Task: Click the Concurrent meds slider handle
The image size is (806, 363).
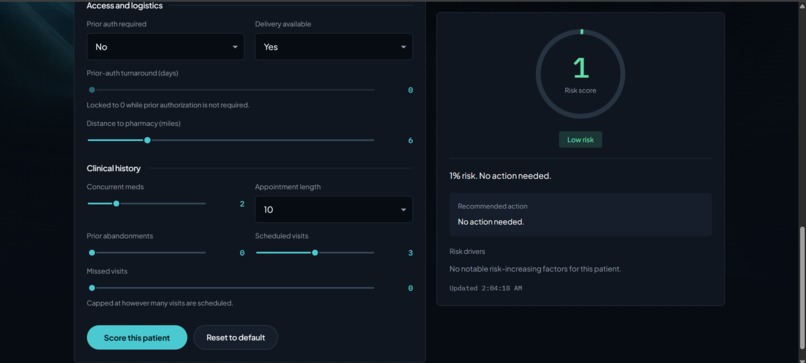Action: point(116,204)
